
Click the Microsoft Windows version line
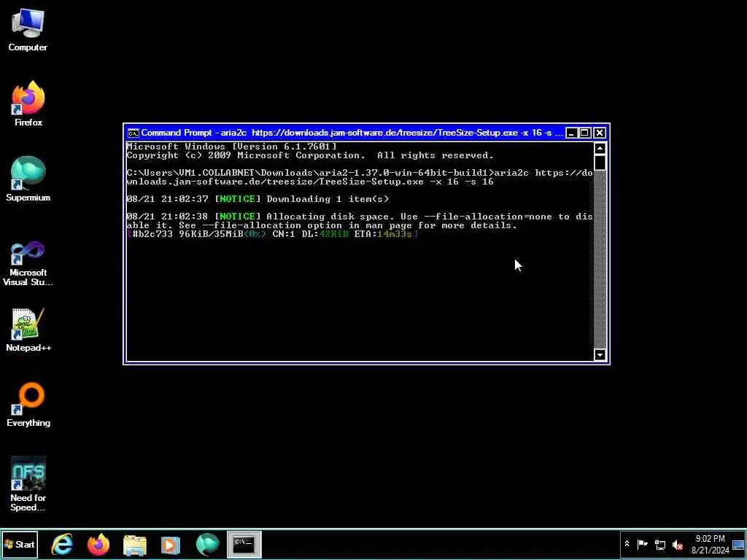231,146
